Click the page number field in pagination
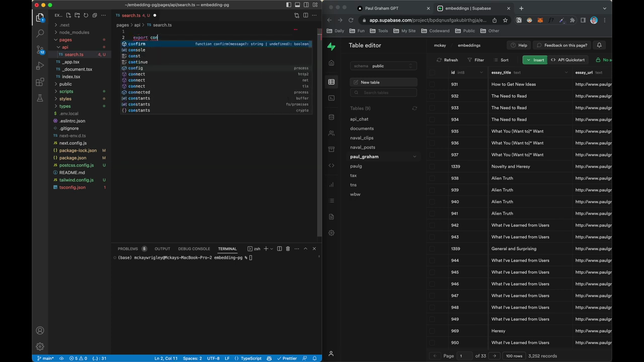The width and height of the screenshot is (644, 362). click(463, 356)
